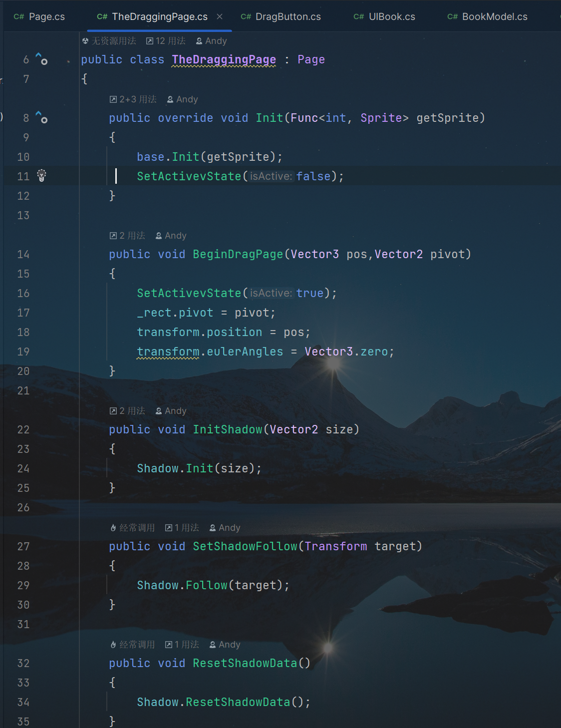Open the '1 用法' lens above ResetShadowData
The height and width of the screenshot is (728, 561).
click(182, 645)
